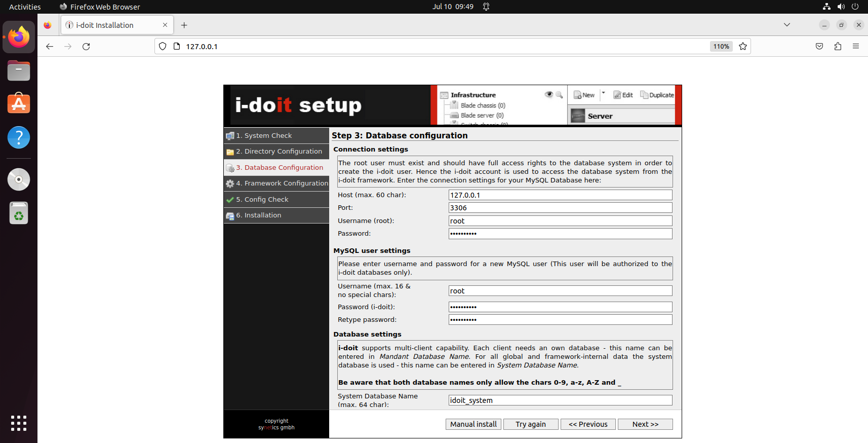Reset the 110% zoom level indicator

pos(721,47)
